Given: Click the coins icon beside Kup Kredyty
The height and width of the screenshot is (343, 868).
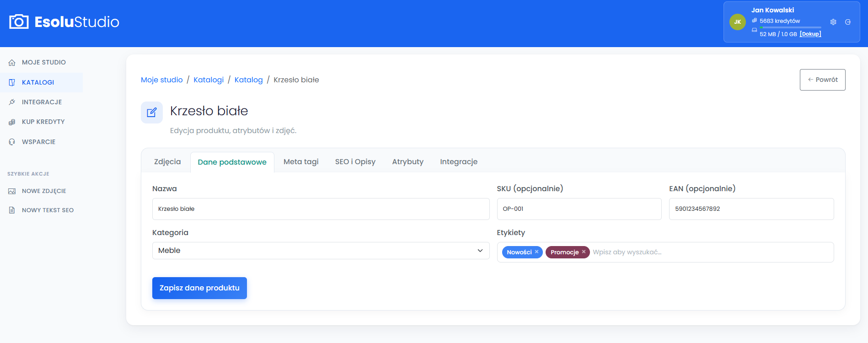Looking at the screenshot, I should point(12,122).
